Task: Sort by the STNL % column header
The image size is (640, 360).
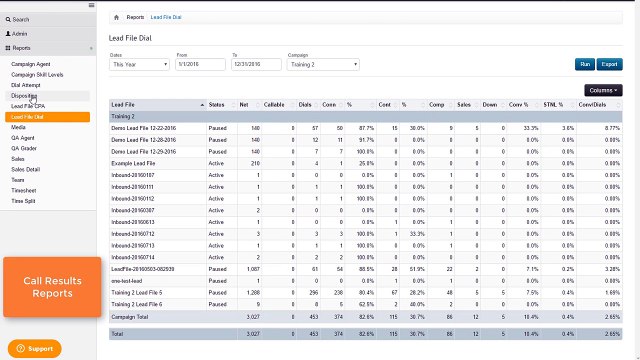Action: pyautogui.click(x=559, y=105)
